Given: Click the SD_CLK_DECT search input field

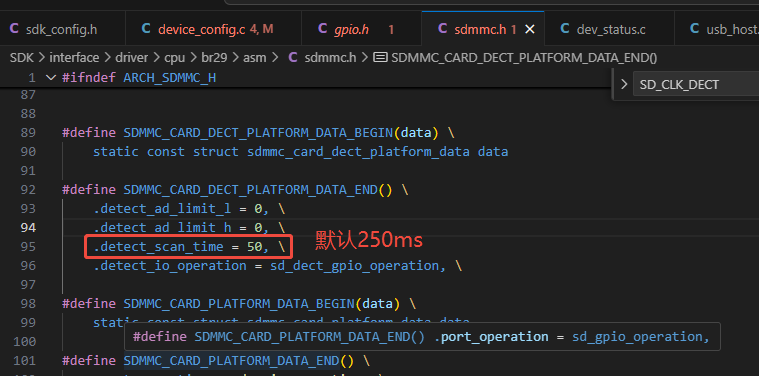Looking at the screenshot, I should point(696,85).
